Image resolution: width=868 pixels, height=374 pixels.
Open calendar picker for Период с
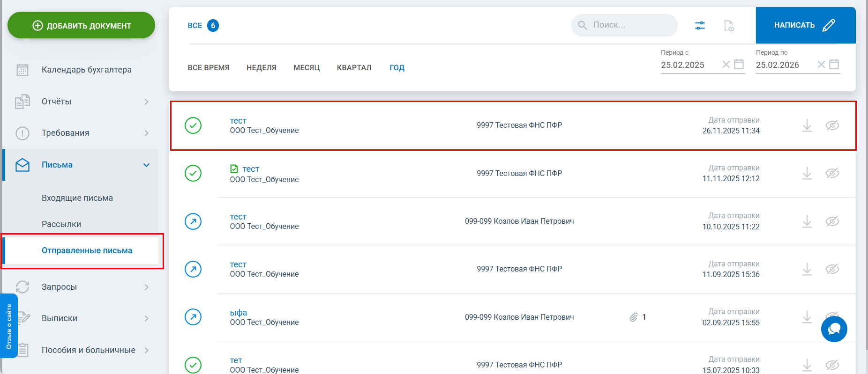(739, 64)
